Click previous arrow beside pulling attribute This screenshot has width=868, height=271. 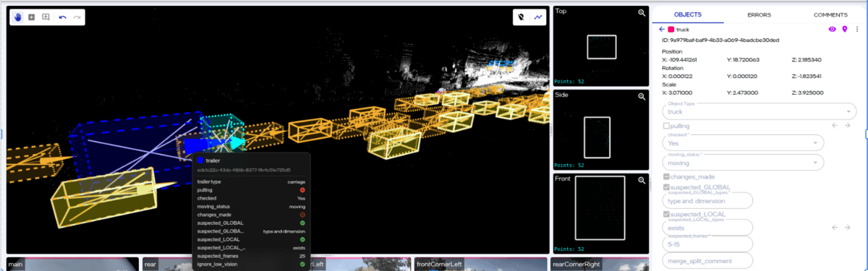coord(835,126)
